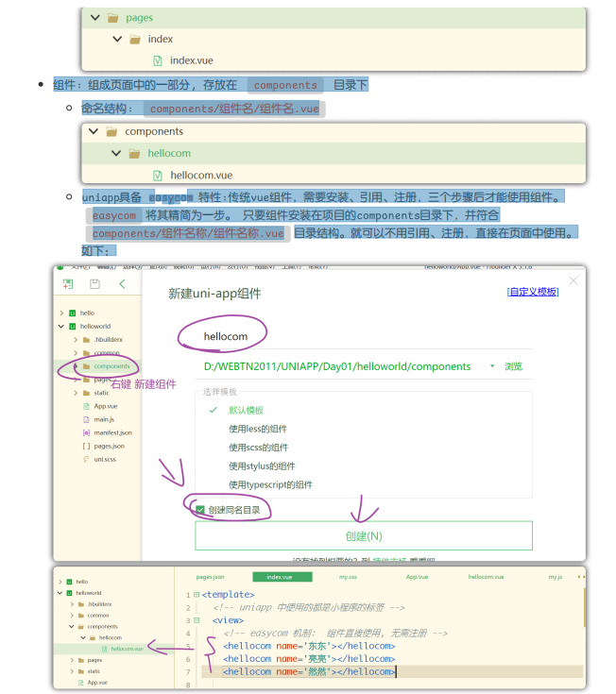616x694 pixels.
Task: Click the helloworld project icon in the dialog sidebar
Action: [72, 326]
